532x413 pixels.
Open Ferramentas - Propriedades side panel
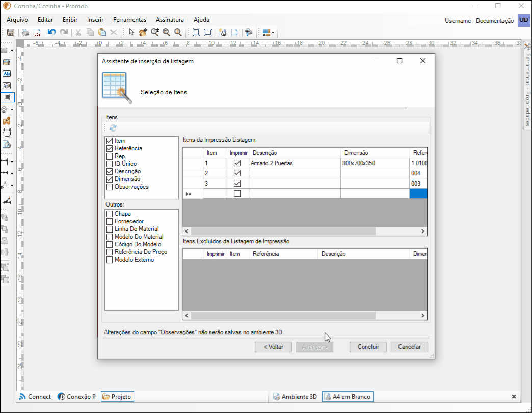click(x=527, y=85)
